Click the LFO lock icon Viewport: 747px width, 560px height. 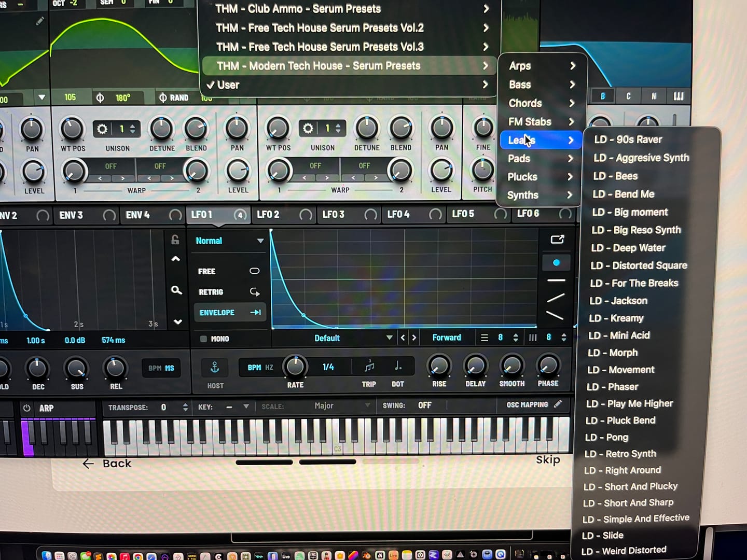click(x=175, y=240)
